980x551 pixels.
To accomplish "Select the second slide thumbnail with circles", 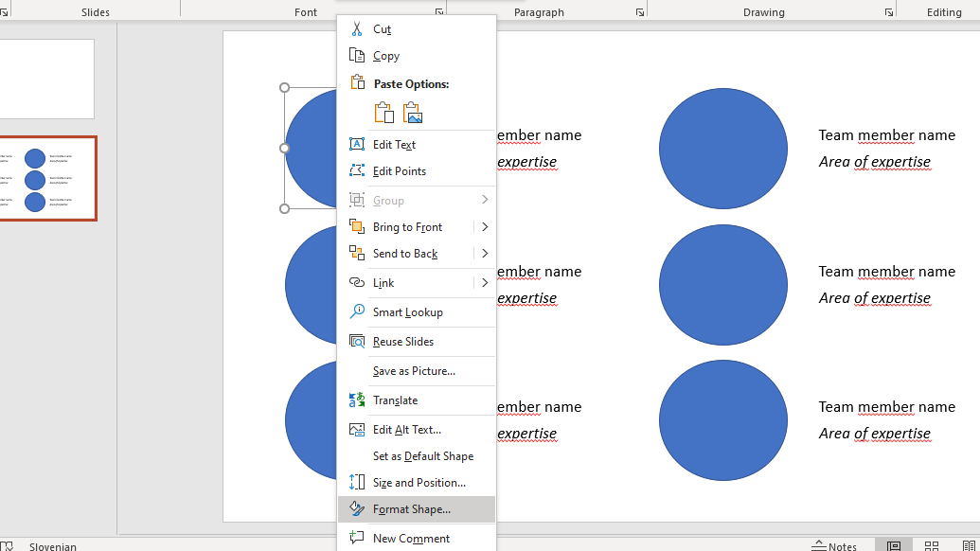I will (47, 179).
